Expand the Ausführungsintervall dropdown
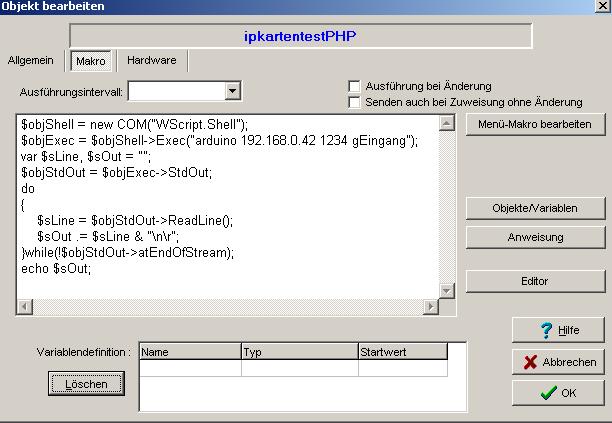This screenshot has height=423, width=612. [233, 92]
